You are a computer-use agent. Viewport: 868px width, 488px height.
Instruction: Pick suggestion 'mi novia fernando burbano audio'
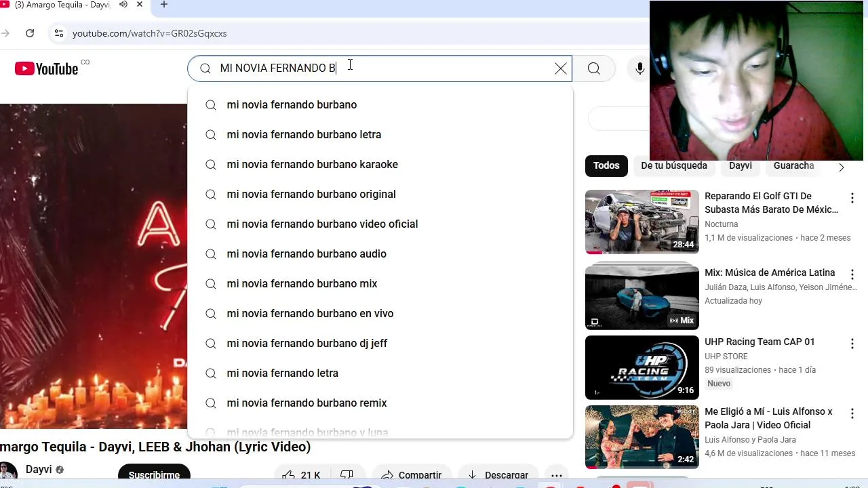pyautogui.click(x=380, y=253)
